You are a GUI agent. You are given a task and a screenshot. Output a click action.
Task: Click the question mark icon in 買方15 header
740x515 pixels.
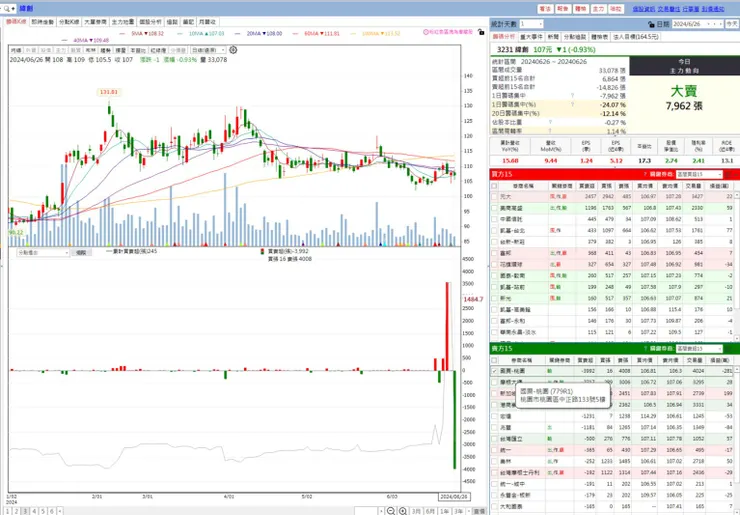click(645, 174)
